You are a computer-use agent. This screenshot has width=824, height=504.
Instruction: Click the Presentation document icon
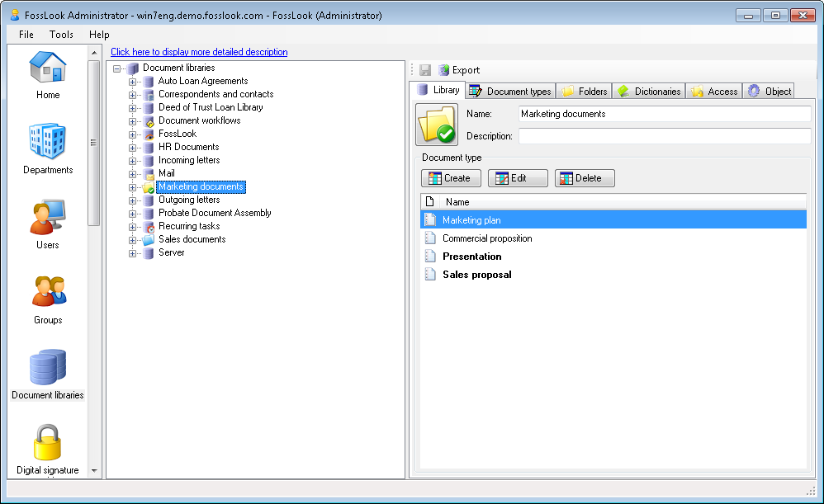click(430, 257)
